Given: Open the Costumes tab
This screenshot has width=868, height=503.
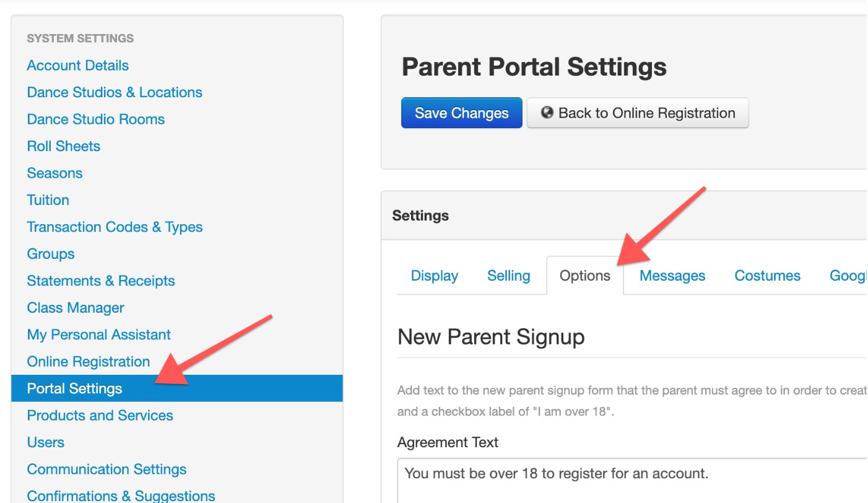Looking at the screenshot, I should (768, 276).
